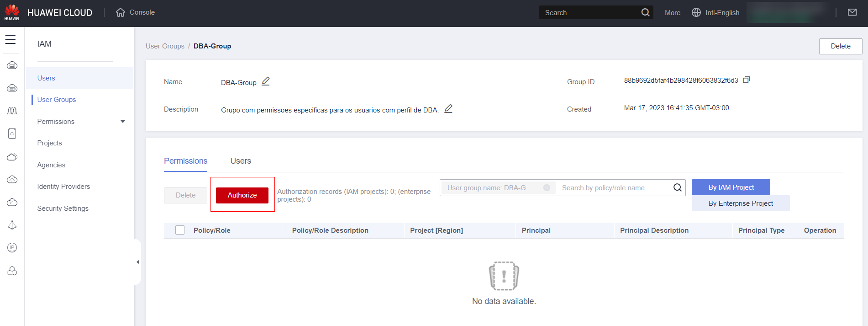The width and height of the screenshot is (868, 326).
Task: Collapse the IAM sidebar with arrow handle
Action: tap(138, 262)
